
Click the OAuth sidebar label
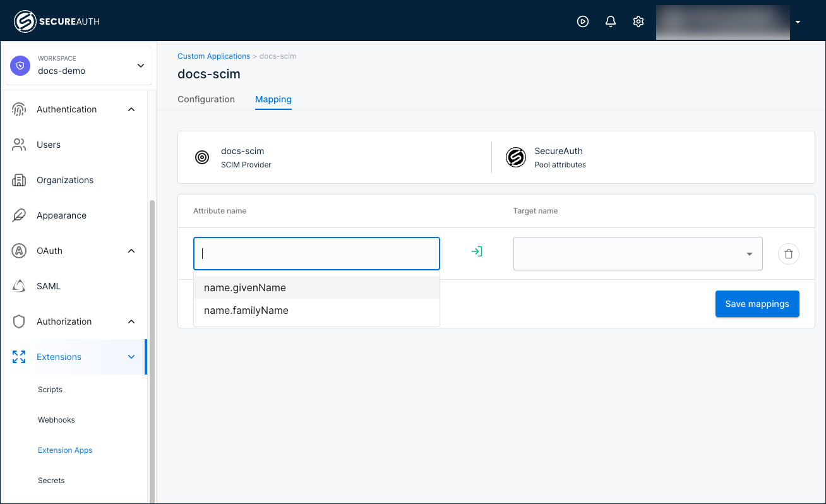click(x=49, y=251)
